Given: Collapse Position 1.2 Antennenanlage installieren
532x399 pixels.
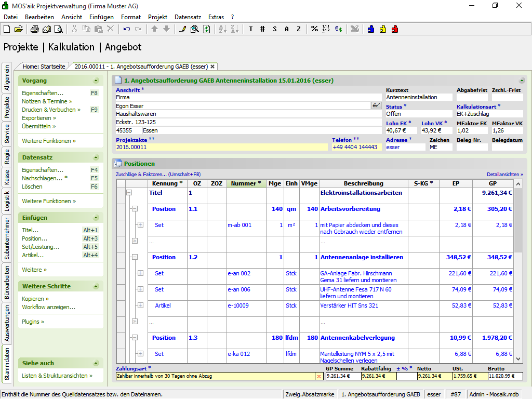Looking at the screenshot, I should (135, 257).
